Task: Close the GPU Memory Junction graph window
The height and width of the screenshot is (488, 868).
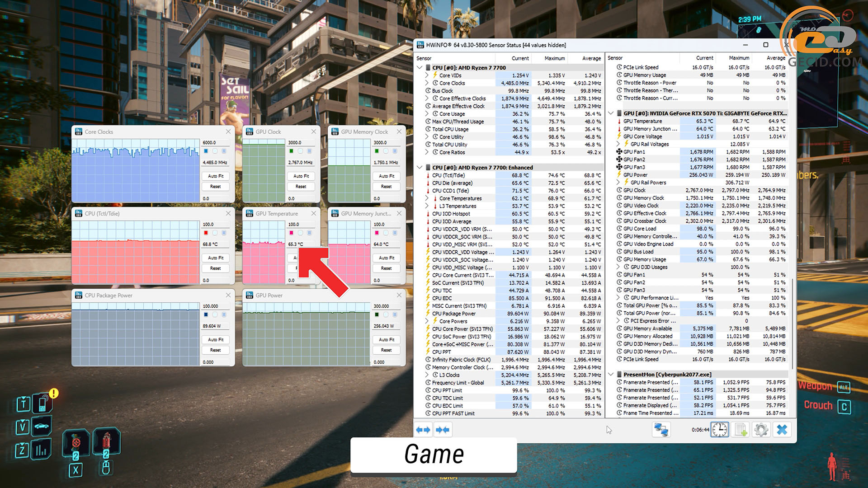Action: click(399, 213)
